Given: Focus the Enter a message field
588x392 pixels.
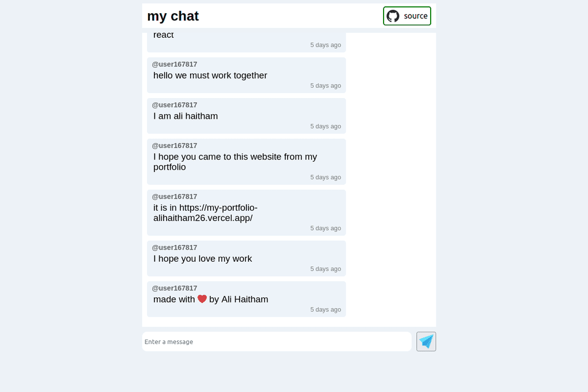Looking at the screenshot, I should tap(277, 341).
